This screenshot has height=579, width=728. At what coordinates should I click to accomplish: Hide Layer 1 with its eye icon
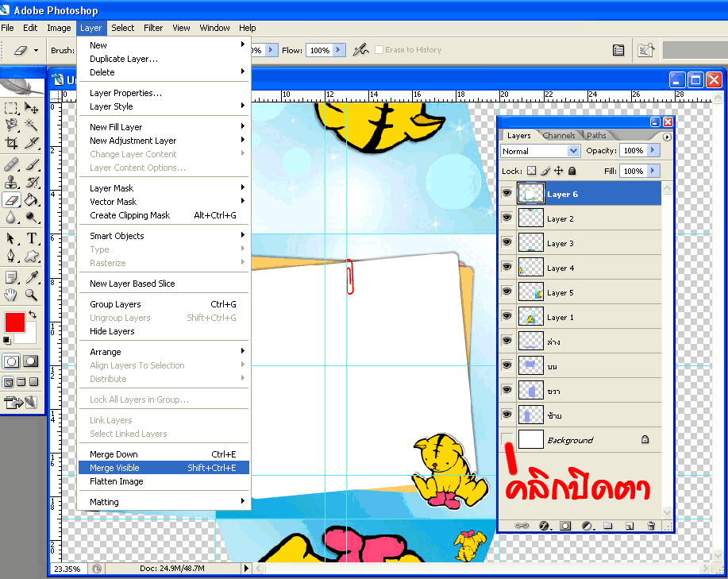pyautogui.click(x=507, y=316)
